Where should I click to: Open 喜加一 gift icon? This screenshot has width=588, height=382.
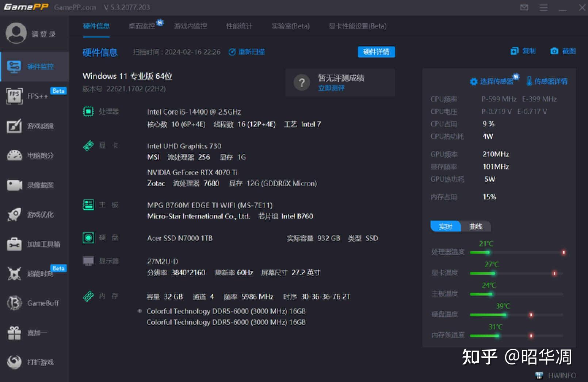14,333
